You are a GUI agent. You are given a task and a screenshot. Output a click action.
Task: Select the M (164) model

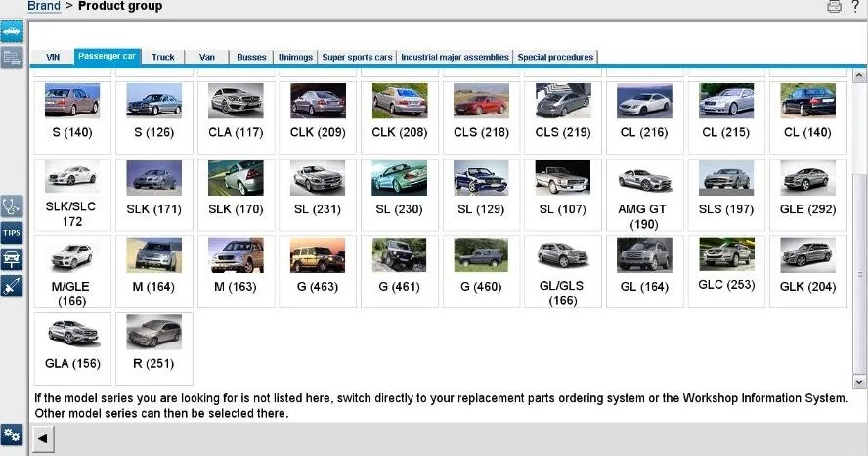point(153,271)
